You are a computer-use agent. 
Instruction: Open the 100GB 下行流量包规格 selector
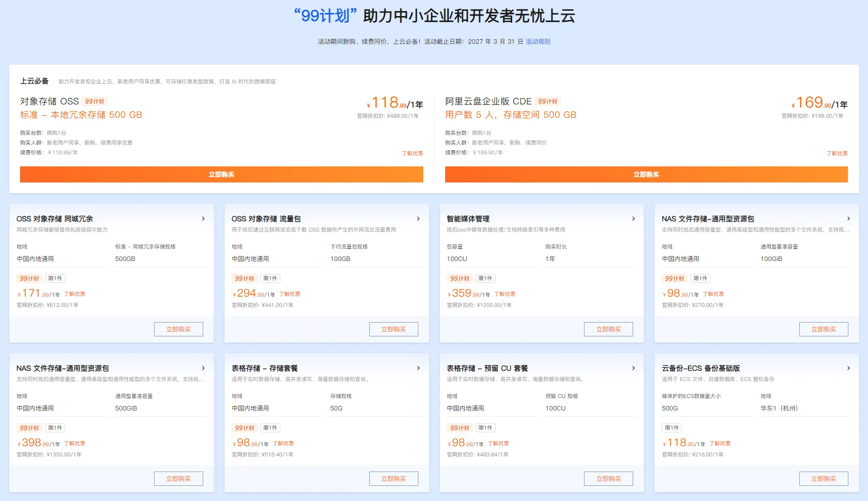tap(376, 259)
